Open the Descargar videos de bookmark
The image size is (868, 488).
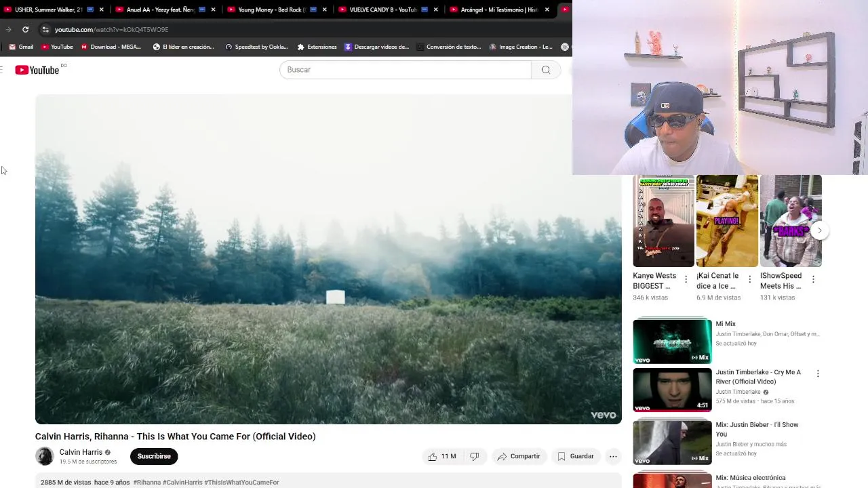point(376,47)
